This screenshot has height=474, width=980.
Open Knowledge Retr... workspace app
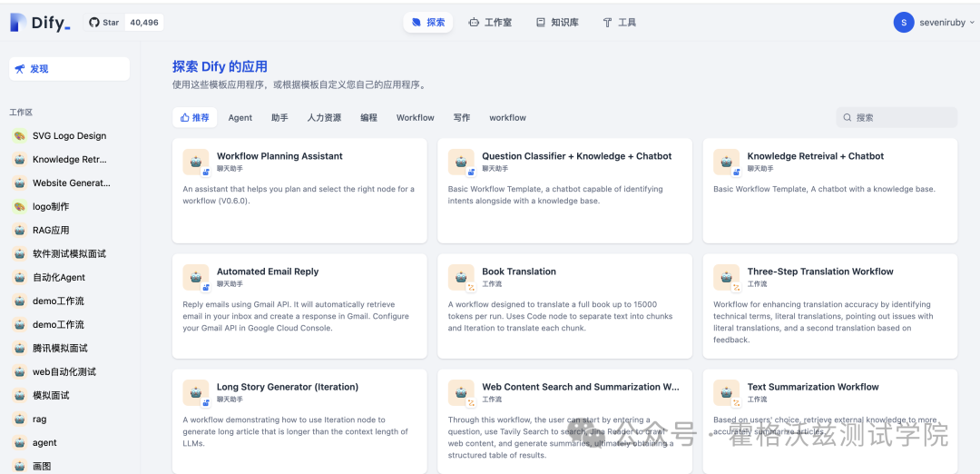[x=69, y=160]
